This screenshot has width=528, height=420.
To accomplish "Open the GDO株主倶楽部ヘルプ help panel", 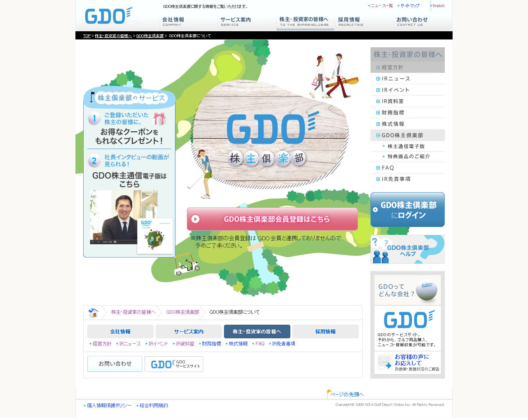I will pos(407,249).
